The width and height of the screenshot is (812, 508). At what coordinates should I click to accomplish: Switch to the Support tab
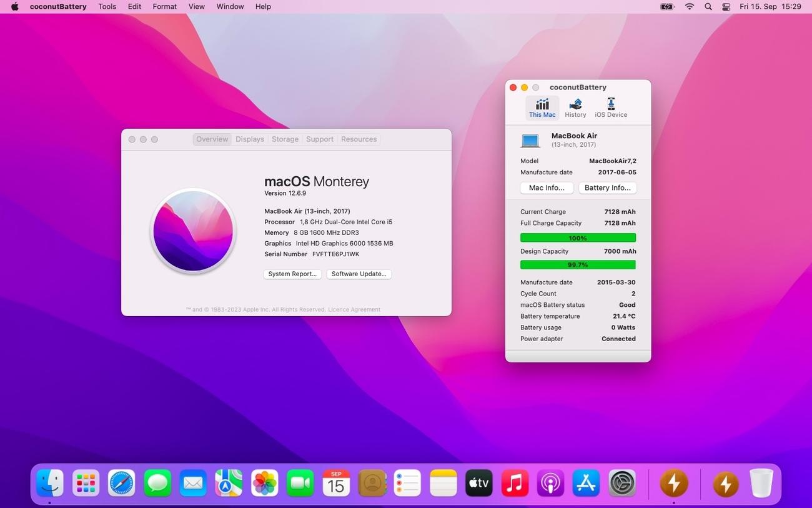(320, 139)
